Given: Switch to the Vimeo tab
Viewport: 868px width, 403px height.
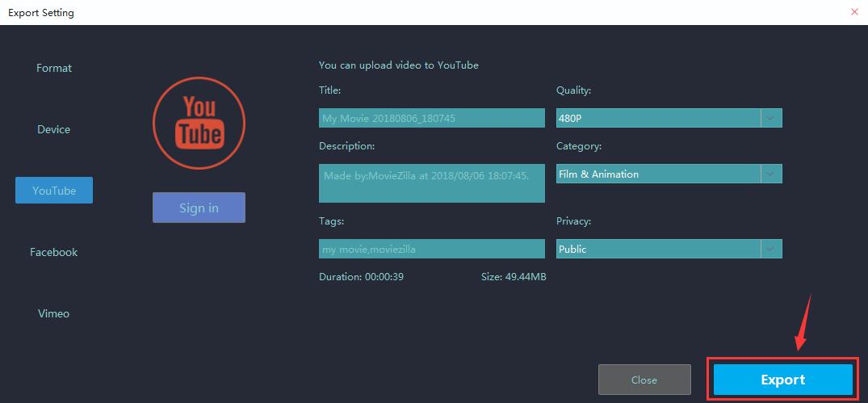Looking at the screenshot, I should (x=54, y=313).
